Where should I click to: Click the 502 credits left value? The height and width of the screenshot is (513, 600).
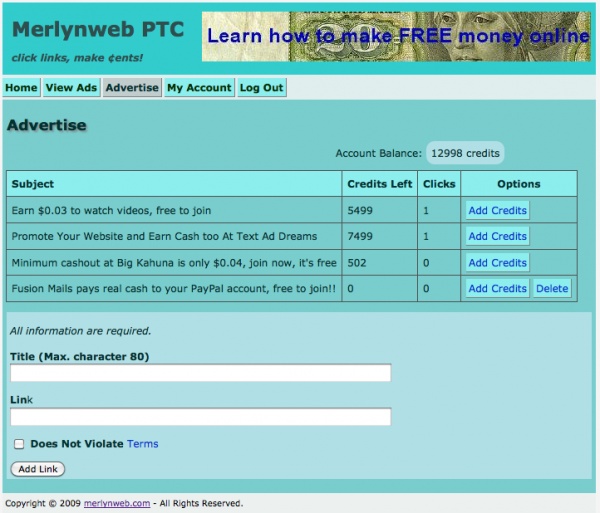pos(357,263)
